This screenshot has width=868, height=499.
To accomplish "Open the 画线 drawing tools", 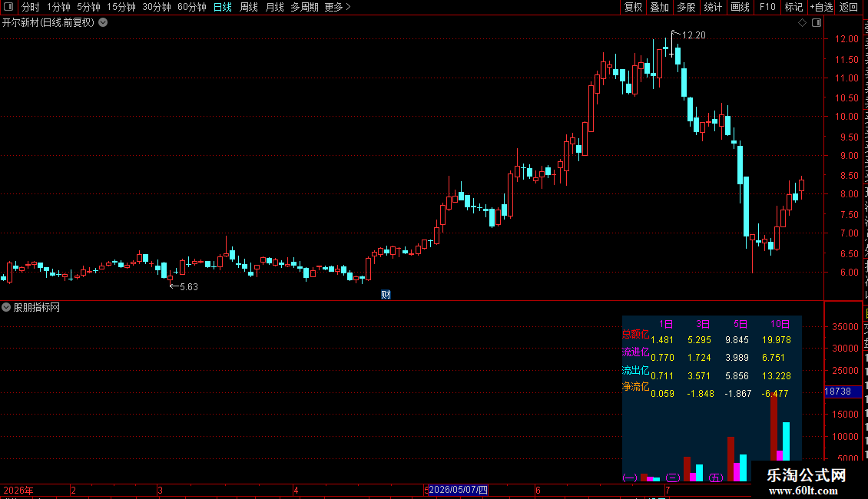I will 740,7.
